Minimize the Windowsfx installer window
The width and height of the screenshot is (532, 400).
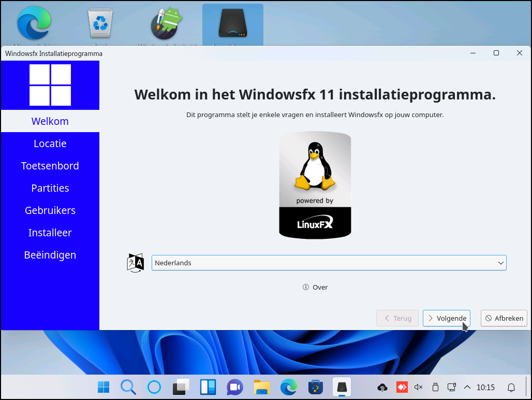pyautogui.click(x=473, y=53)
